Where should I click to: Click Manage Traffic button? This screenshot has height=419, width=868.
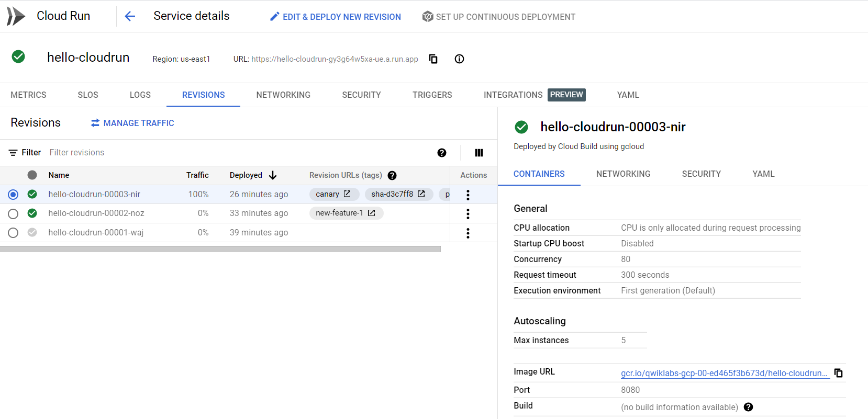click(x=132, y=123)
